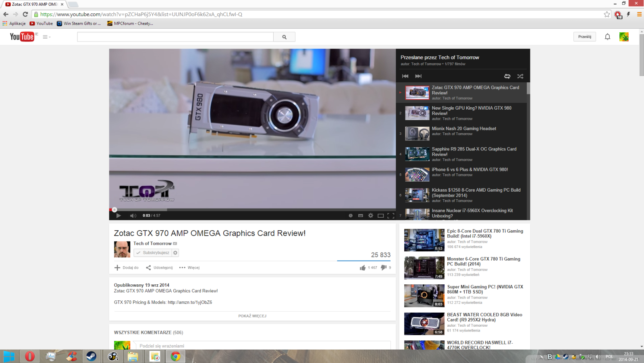This screenshot has width=644, height=363.
Task: Open the YouTube bookmark in bookmarks bar
Action: 41,23
